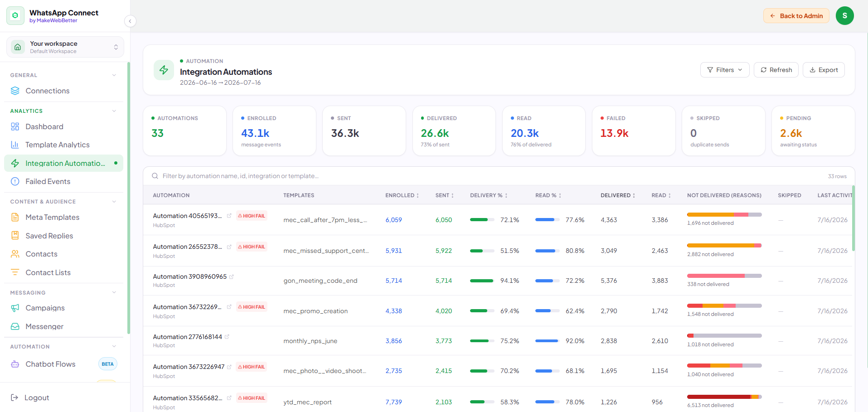The width and height of the screenshot is (868, 412).
Task: Click template name monthly_nps_june
Action: (310, 341)
